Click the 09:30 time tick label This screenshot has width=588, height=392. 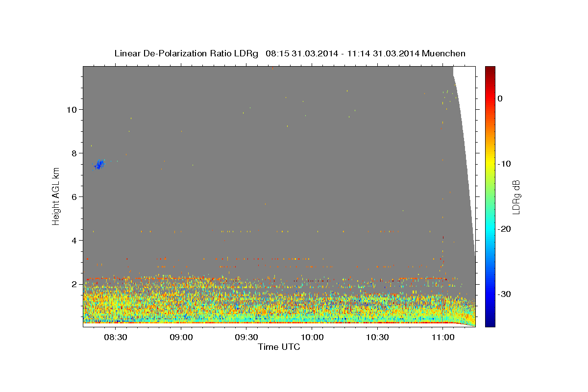(246, 338)
